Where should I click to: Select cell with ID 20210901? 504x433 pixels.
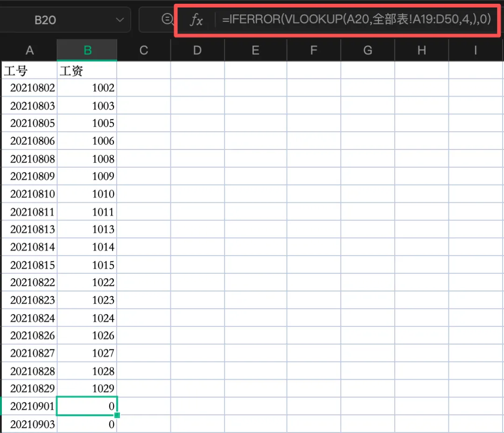click(29, 406)
